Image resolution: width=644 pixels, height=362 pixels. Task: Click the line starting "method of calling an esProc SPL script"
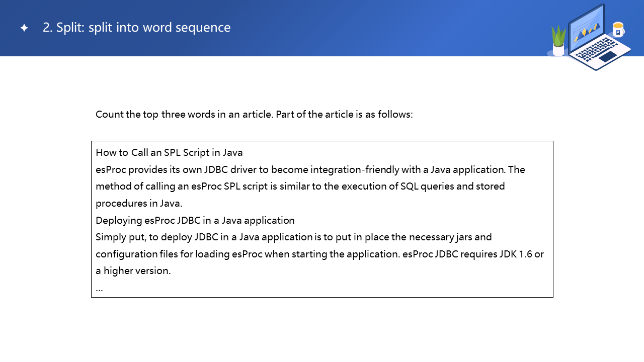tap(300, 187)
